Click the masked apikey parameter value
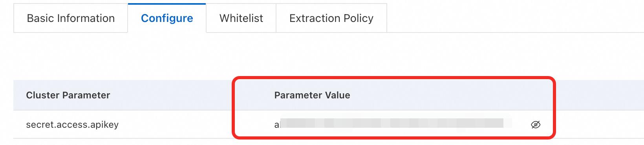 [x=393, y=124]
